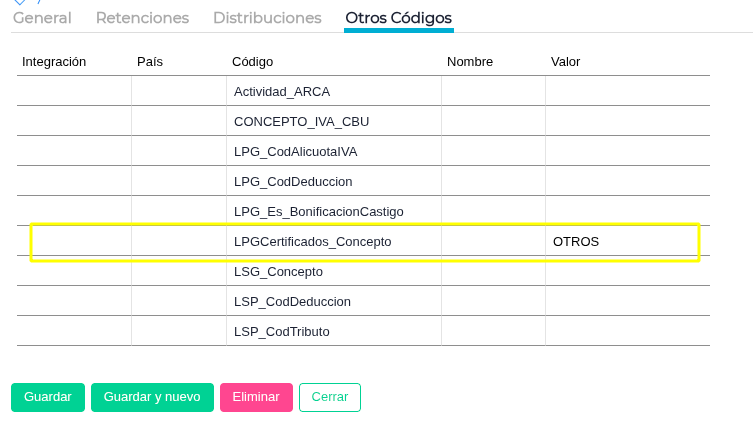The width and height of the screenshot is (753, 446).
Task: Click the Otros Códigos tab
Action: (x=399, y=18)
